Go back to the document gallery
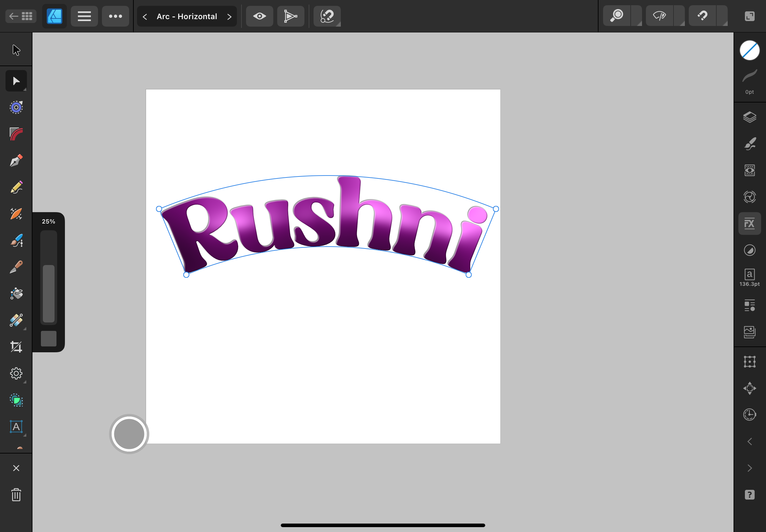The width and height of the screenshot is (766, 532). [x=21, y=16]
